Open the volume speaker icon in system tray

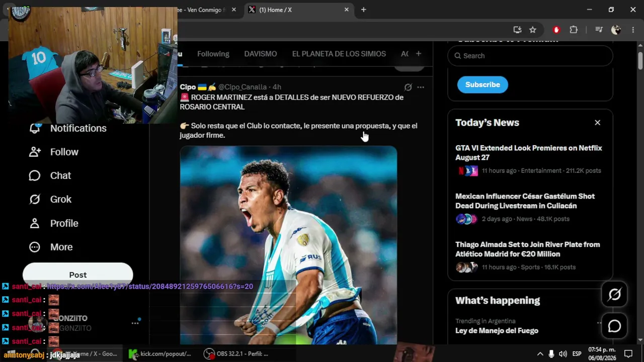[563, 354]
